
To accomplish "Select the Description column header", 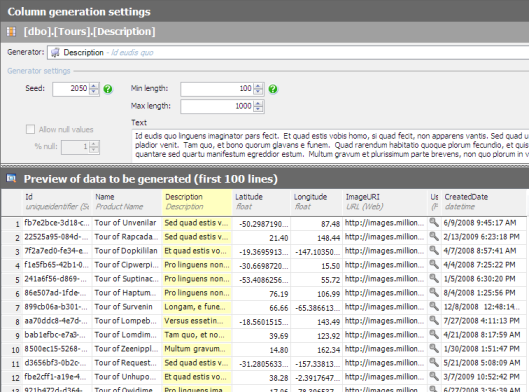I will [x=197, y=202].
